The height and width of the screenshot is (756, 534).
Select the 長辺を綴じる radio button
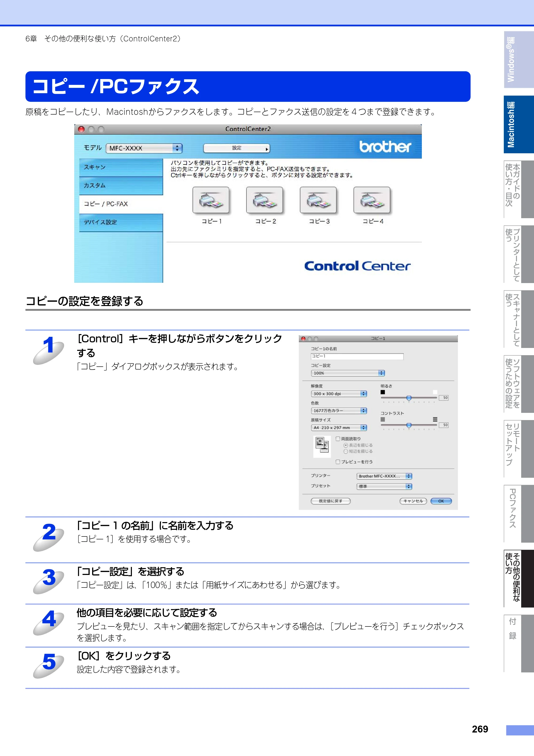point(346,445)
